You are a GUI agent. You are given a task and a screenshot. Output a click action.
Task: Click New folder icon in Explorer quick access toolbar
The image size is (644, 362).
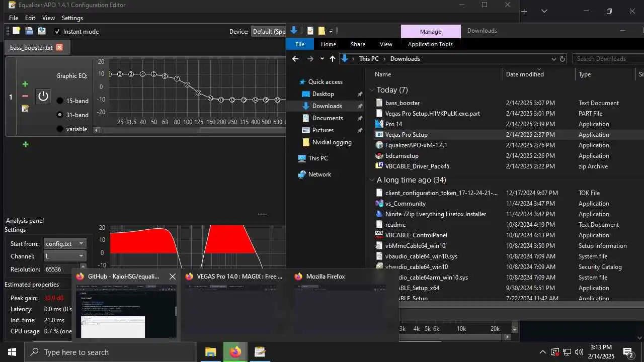tap(321, 31)
